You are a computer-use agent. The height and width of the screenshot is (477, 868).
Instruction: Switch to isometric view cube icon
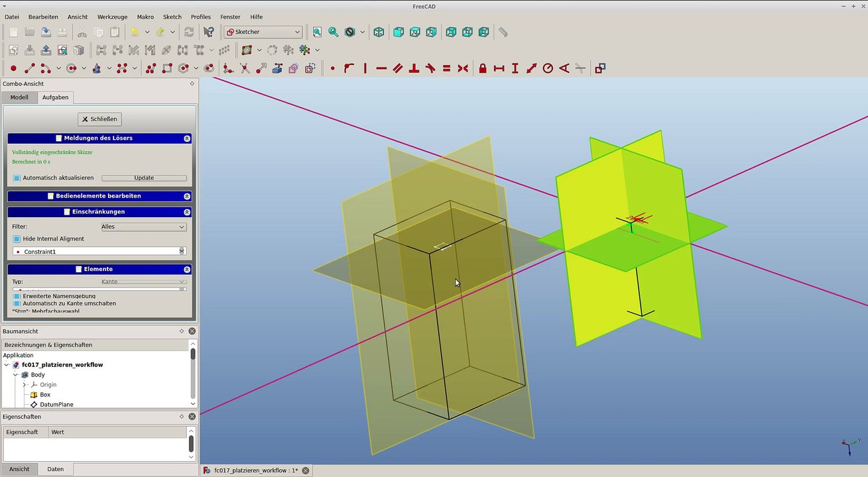click(x=379, y=32)
